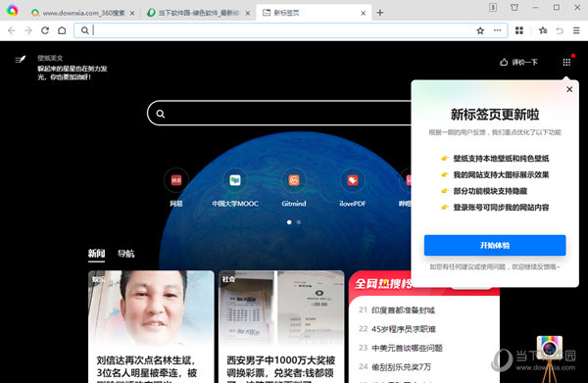The width and height of the screenshot is (588, 383).
Task: Click the wallpaper quote text 躲起来的星星
Action: click(x=72, y=72)
